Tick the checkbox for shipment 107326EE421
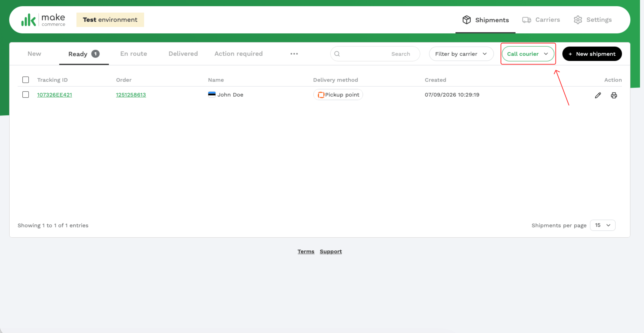Image resolution: width=644 pixels, height=333 pixels. (25, 95)
